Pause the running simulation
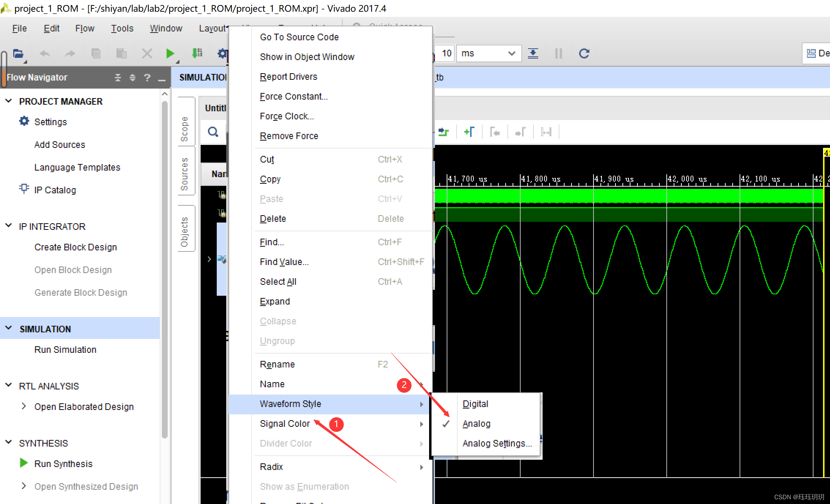Screen dimensions: 830x504 [x=558, y=53]
